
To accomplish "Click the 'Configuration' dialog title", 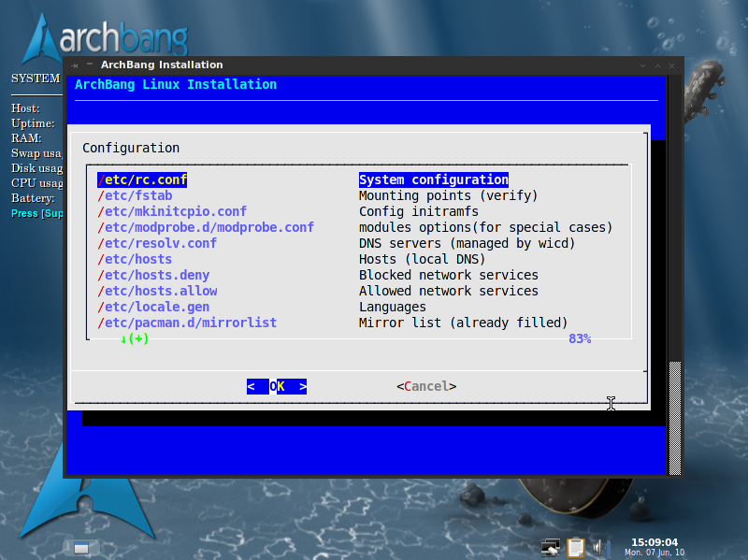I will (x=131, y=148).
